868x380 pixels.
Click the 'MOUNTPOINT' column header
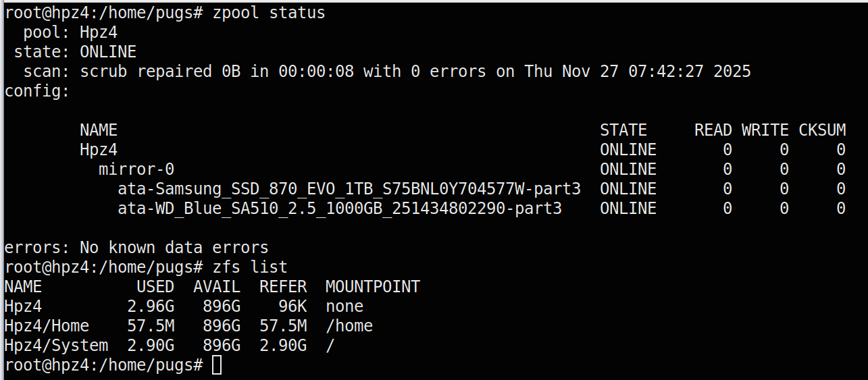tap(373, 287)
